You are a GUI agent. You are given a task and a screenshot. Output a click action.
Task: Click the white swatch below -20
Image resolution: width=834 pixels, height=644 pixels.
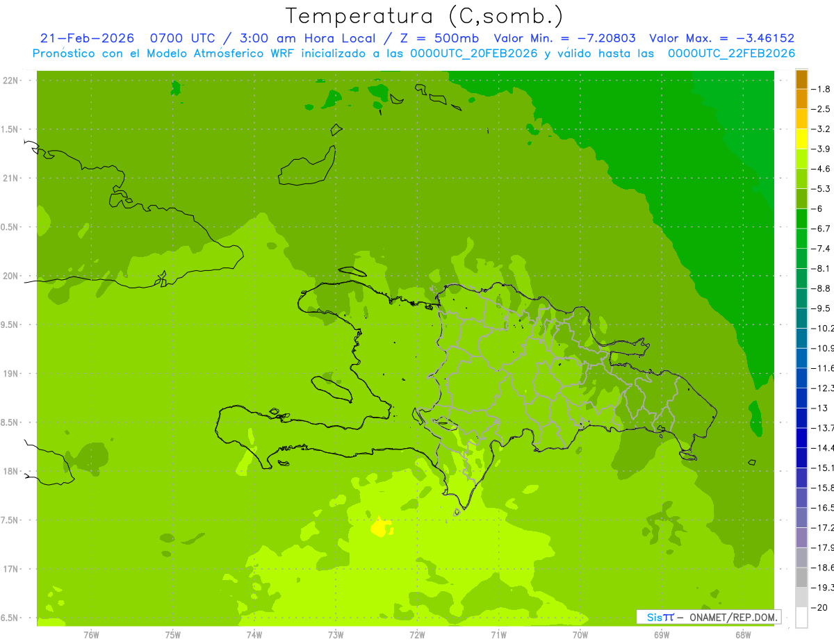[x=801, y=618]
